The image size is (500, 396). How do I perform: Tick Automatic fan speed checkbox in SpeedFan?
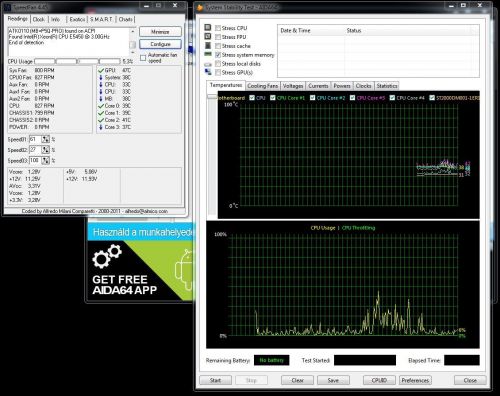pos(143,58)
